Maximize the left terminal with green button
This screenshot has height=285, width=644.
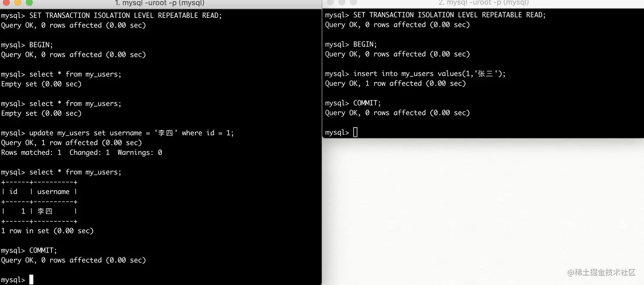coord(29,3)
